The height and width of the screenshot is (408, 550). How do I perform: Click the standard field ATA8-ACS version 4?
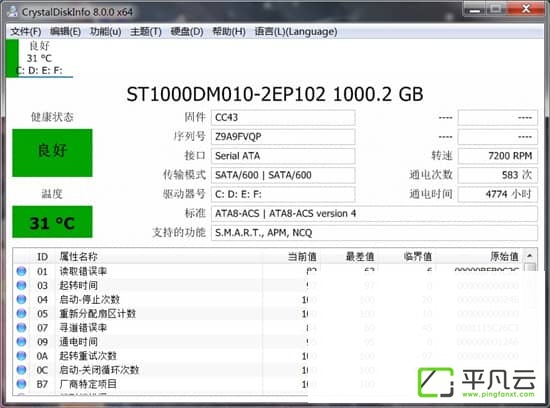tap(374, 214)
